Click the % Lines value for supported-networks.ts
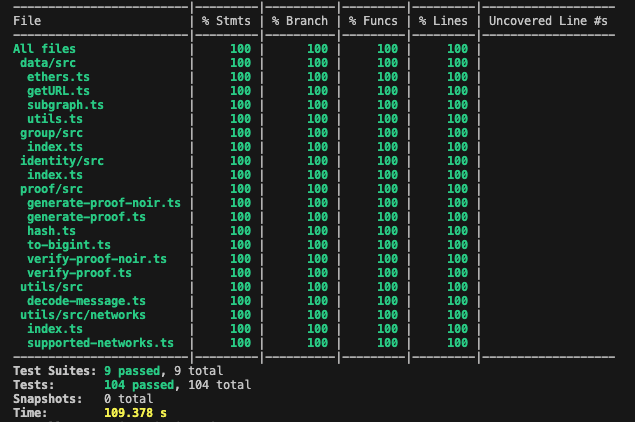 point(458,343)
